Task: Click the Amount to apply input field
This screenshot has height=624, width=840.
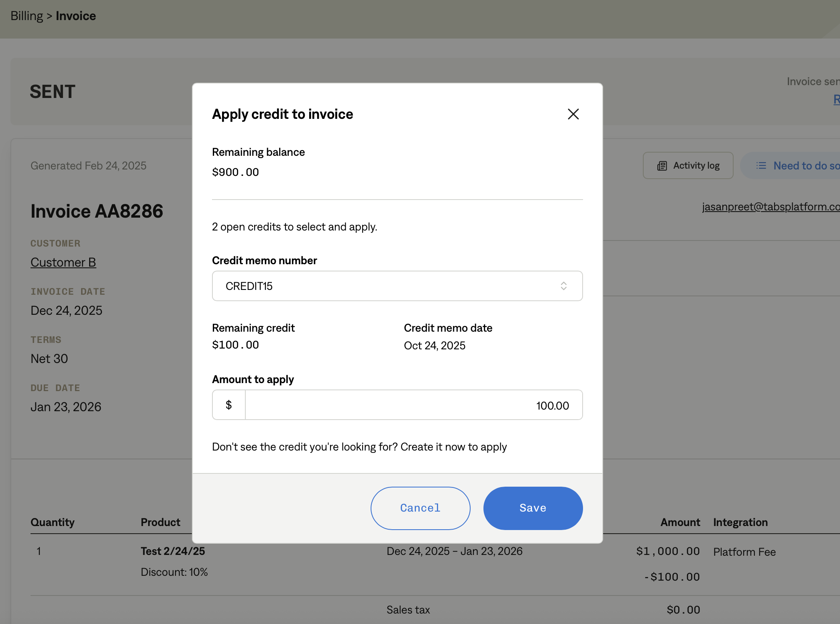Action: (414, 405)
